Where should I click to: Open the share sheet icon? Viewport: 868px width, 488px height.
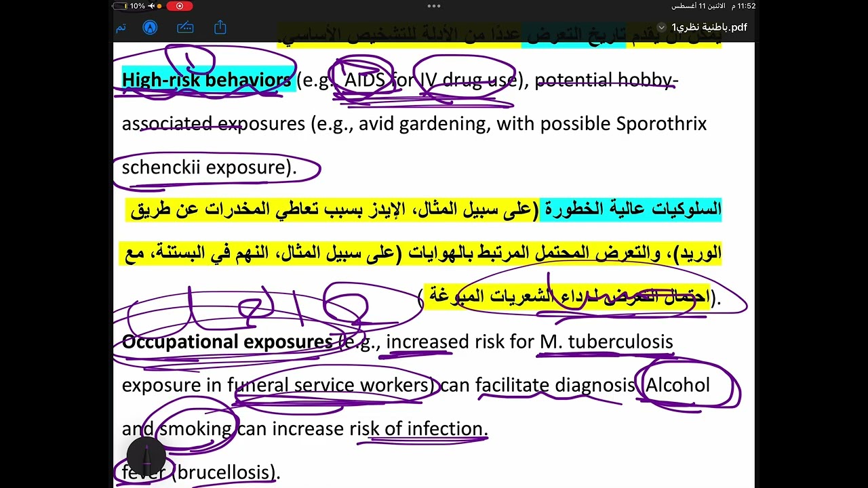coord(220,27)
